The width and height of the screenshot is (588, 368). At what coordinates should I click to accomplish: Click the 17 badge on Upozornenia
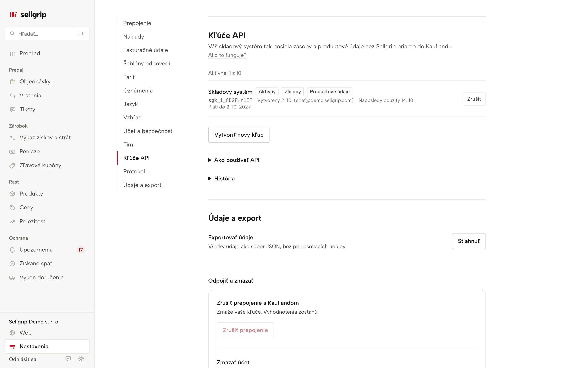tap(80, 250)
